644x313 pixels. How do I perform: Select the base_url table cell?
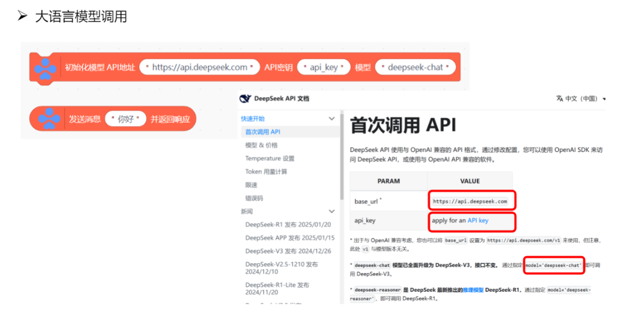point(389,201)
